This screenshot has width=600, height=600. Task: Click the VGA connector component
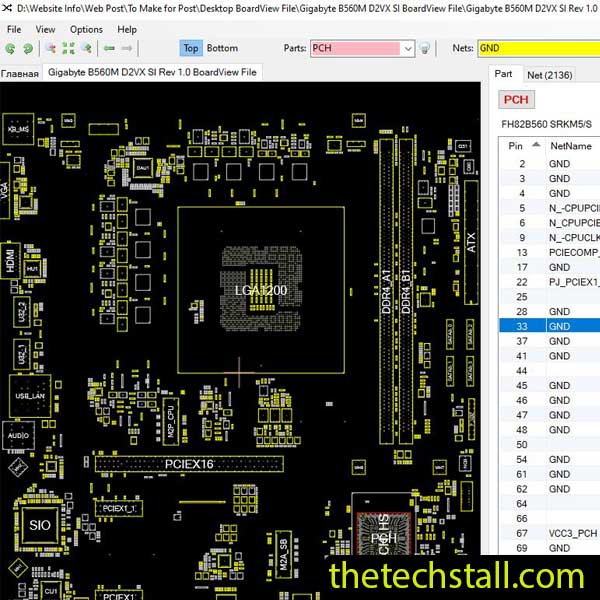5,190
